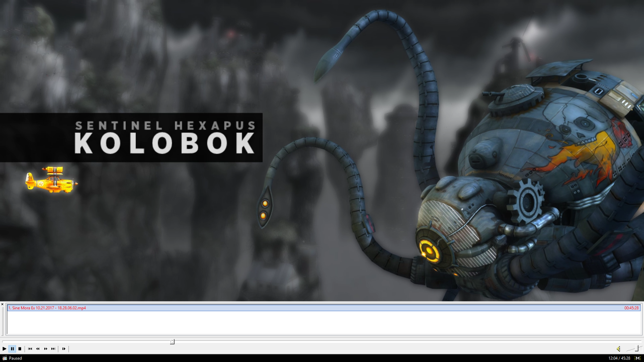Skip to next file in playlist
644x362 pixels.
pyautogui.click(x=53, y=348)
